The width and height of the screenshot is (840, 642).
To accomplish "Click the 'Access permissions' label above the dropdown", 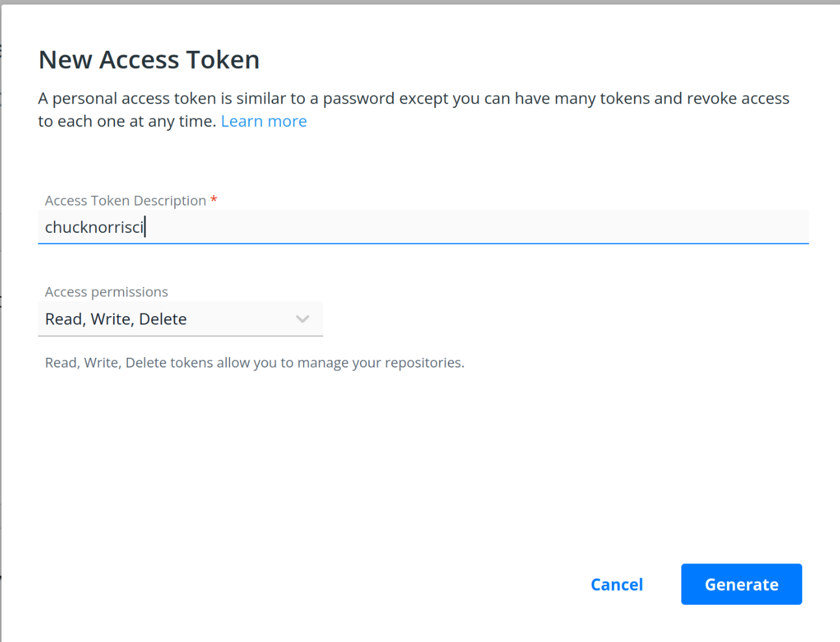I will (106, 291).
